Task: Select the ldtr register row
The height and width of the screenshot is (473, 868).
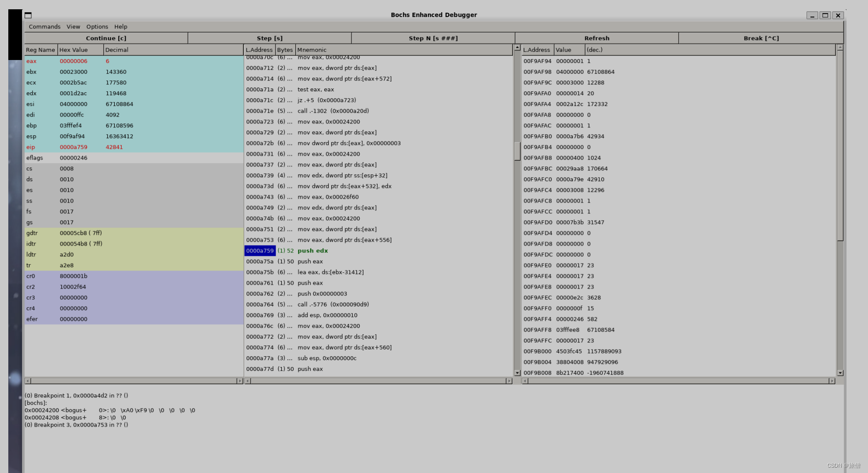Action: point(134,254)
